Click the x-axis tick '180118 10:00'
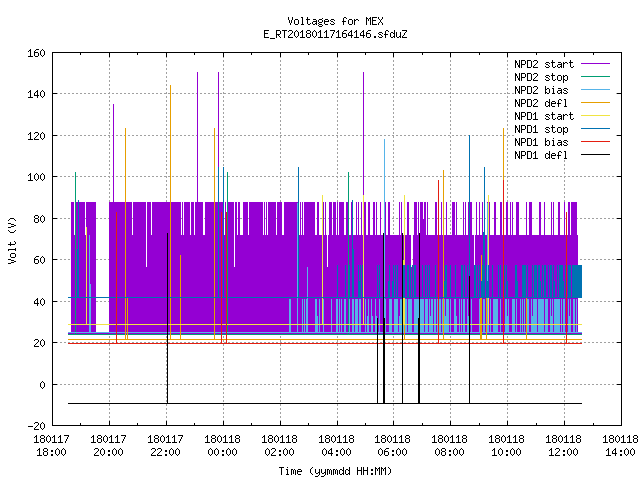 [x=507, y=446]
